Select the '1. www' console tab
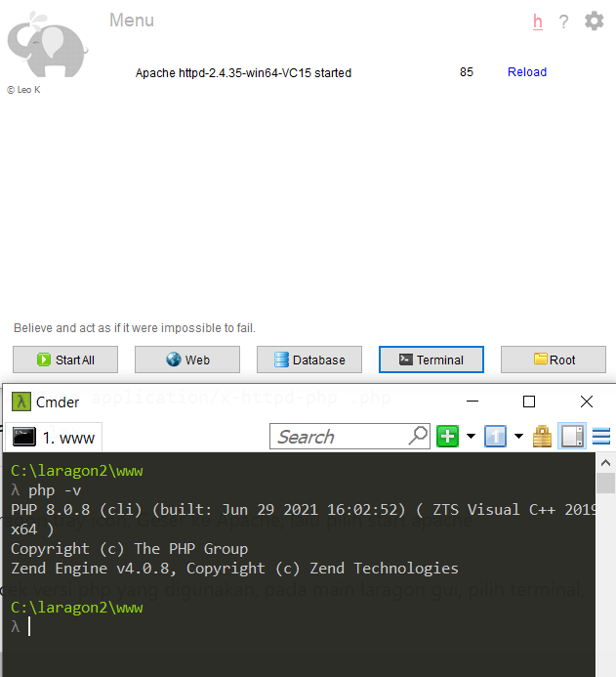This screenshot has height=677, width=616. [x=57, y=437]
